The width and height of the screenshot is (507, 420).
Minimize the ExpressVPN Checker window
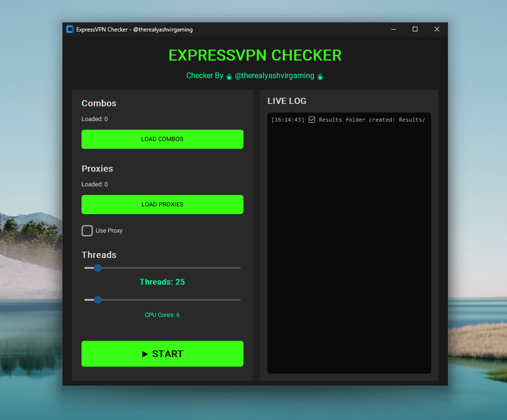coord(394,29)
